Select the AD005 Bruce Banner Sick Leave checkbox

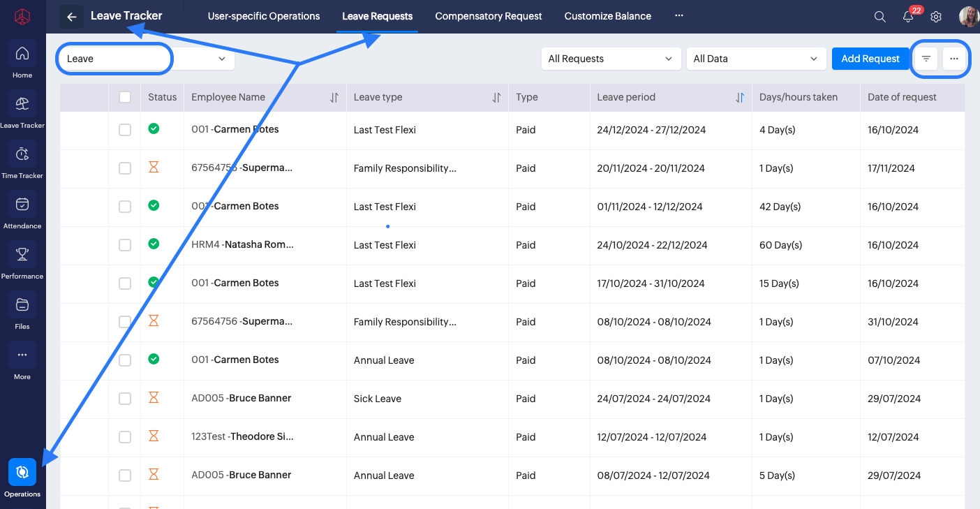click(x=125, y=399)
